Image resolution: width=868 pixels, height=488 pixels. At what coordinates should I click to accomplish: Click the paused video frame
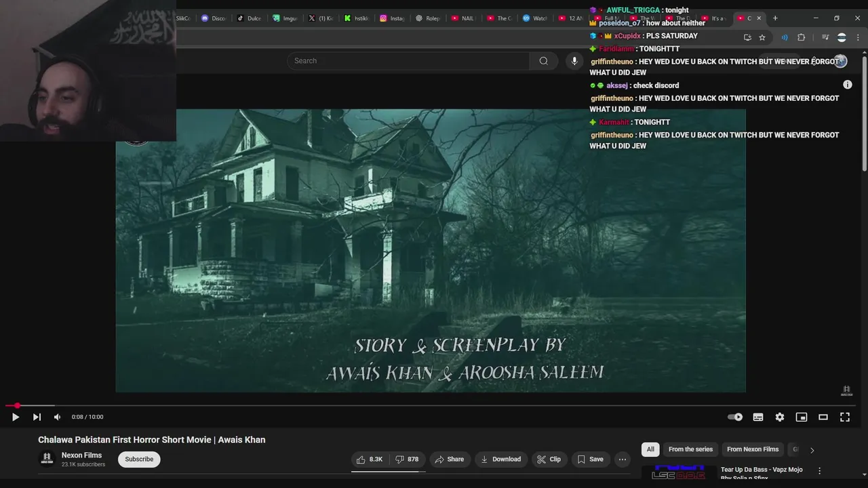pos(430,251)
